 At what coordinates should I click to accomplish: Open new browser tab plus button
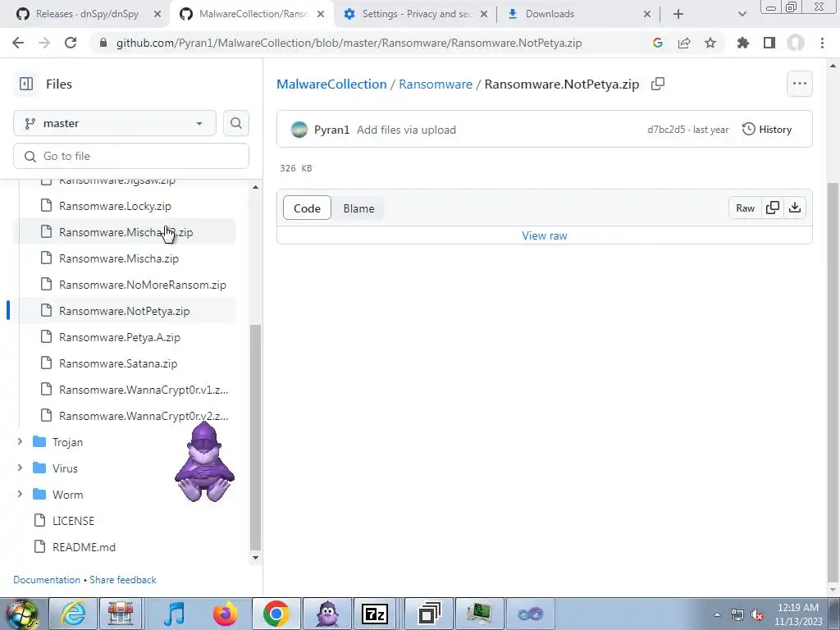pyautogui.click(x=678, y=14)
